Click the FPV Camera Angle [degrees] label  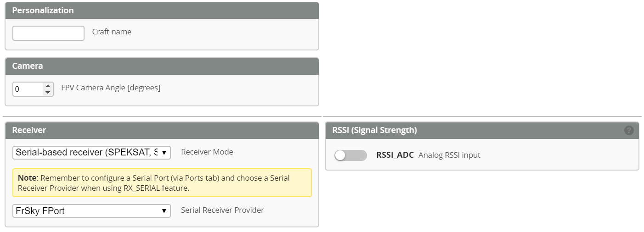(x=111, y=88)
